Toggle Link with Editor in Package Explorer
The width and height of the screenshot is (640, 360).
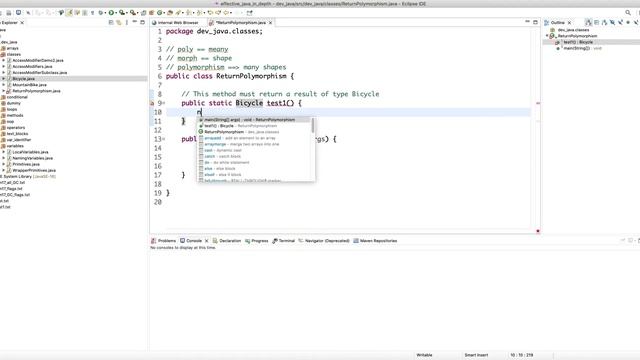(x=119, y=22)
